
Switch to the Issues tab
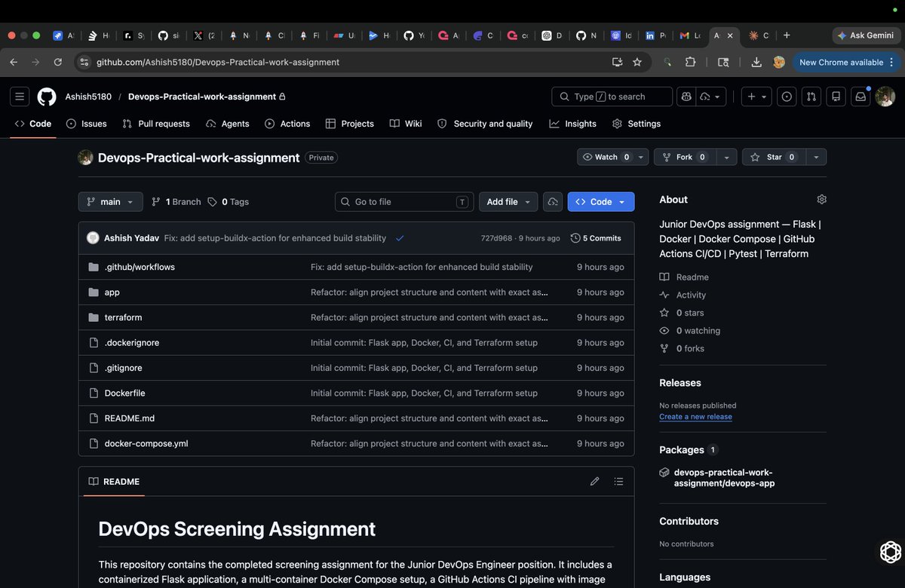87,124
